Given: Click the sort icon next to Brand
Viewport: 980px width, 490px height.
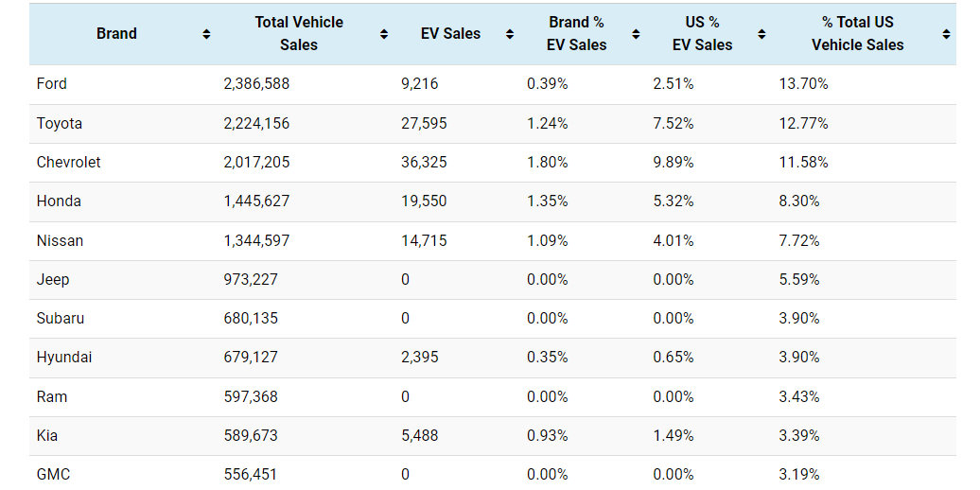Looking at the screenshot, I should click(x=206, y=34).
